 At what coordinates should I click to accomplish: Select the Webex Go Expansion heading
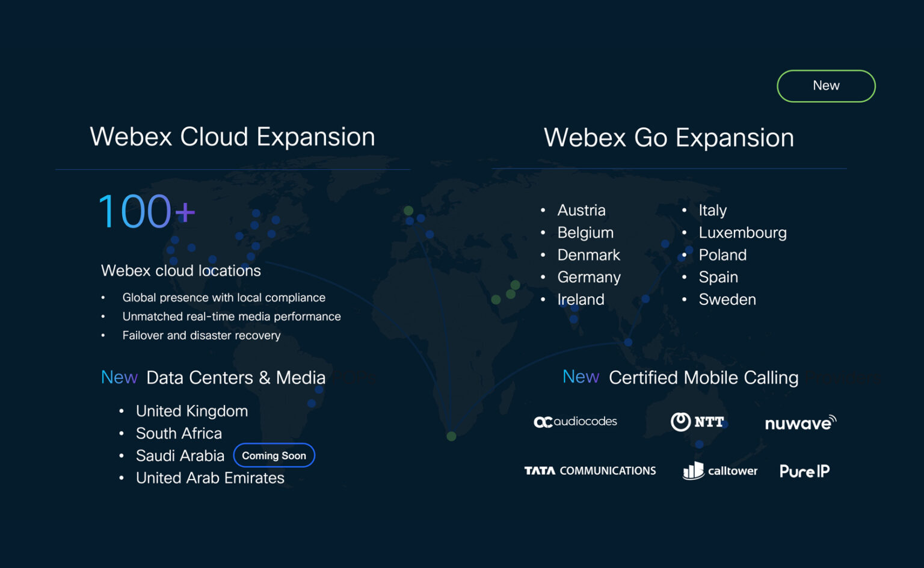[668, 138]
